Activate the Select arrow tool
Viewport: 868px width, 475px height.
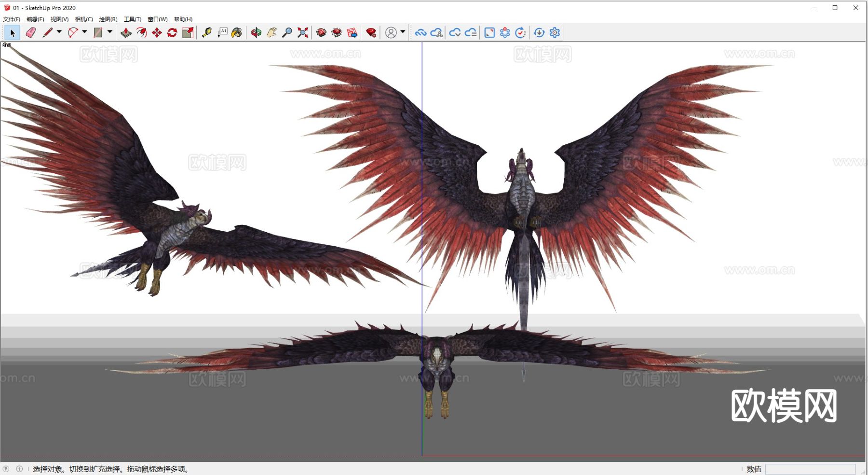11,32
